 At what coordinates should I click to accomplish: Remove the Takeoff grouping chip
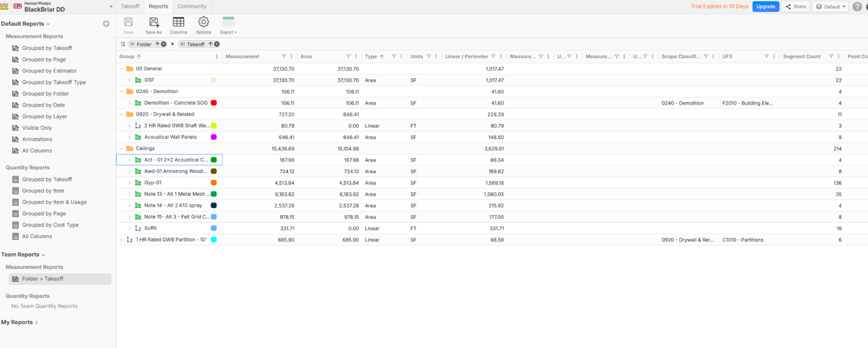click(x=217, y=44)
